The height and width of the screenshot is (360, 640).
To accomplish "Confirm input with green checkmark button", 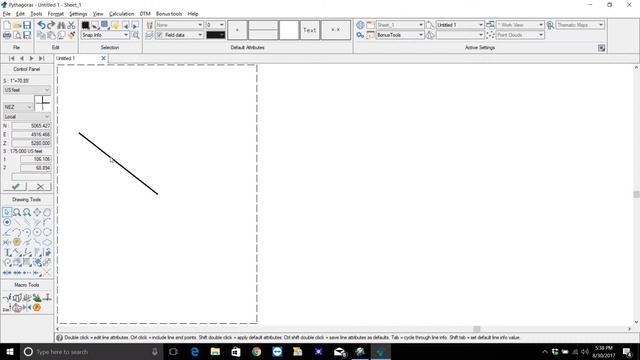I will [16, 187].
